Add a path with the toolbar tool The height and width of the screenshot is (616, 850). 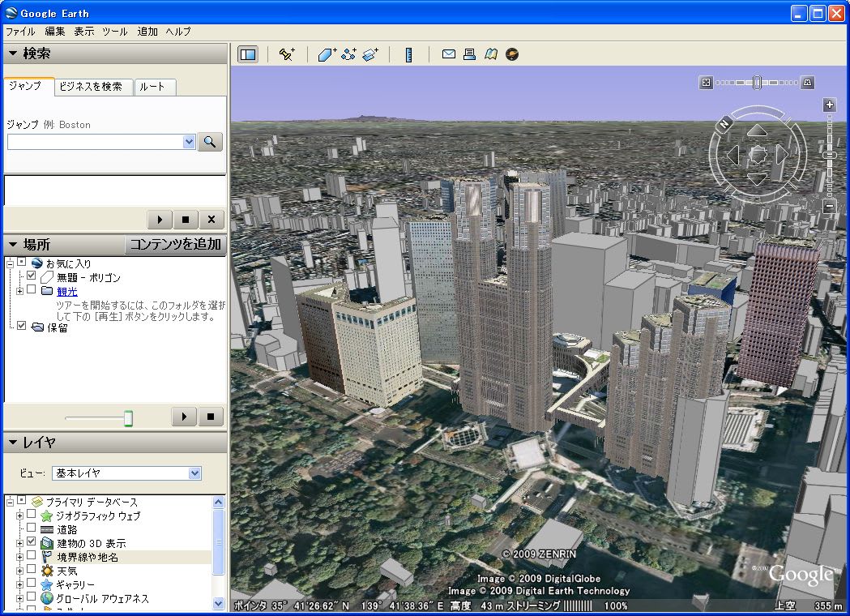click(x=348, y=54)
